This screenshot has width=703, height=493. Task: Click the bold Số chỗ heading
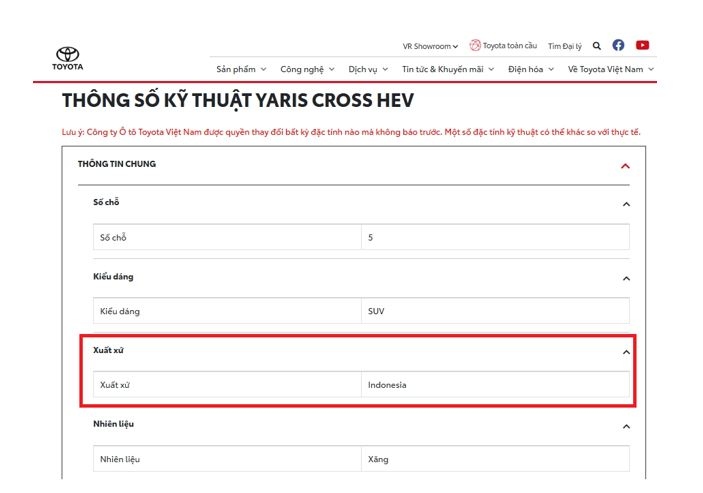tap(106, 202)
